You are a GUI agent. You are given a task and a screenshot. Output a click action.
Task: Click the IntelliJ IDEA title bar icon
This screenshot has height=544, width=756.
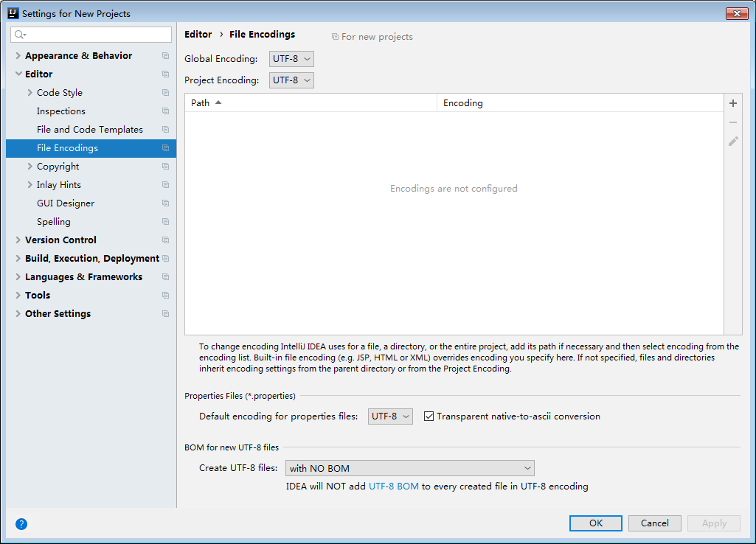pos(13,13)
